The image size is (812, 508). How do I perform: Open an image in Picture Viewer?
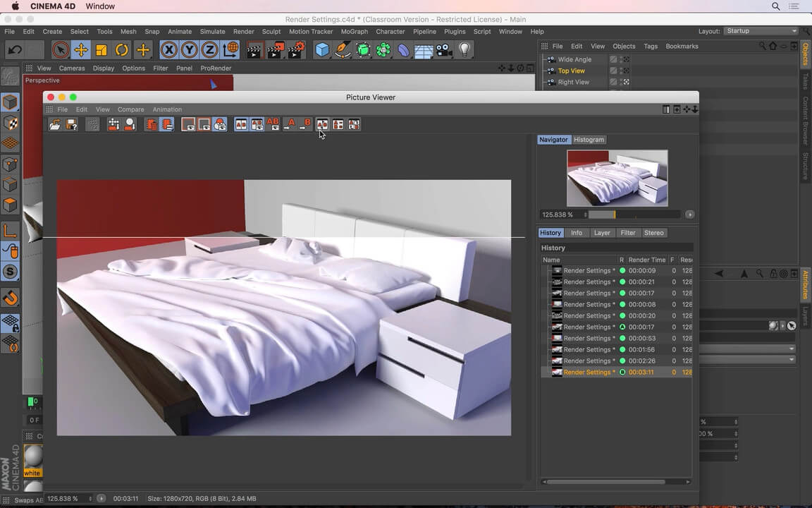55,124
